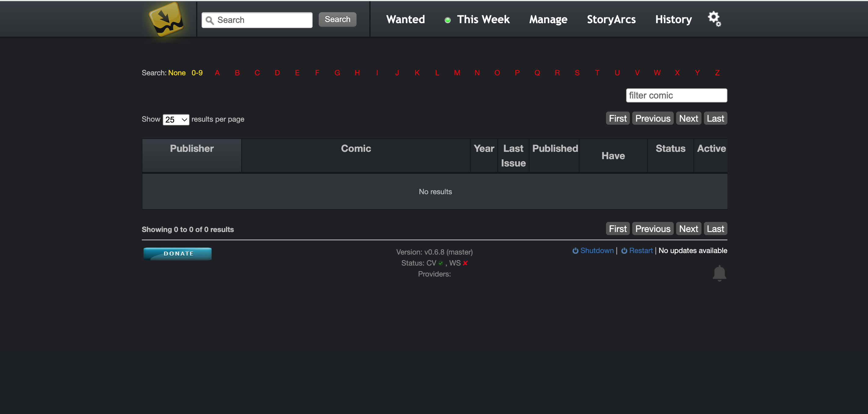Open the results per page dropdown
Screen dimensions: 868x414
click(x=176, y=119)
